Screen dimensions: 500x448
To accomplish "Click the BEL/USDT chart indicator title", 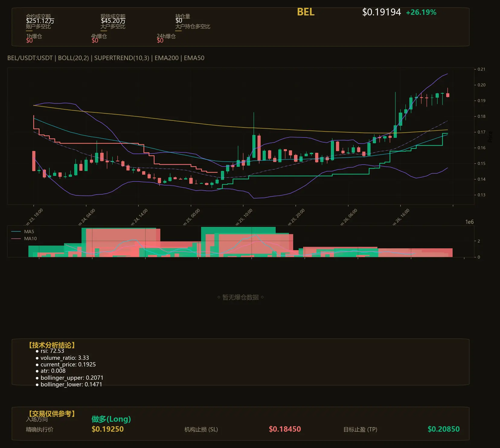I will point(106,58).
